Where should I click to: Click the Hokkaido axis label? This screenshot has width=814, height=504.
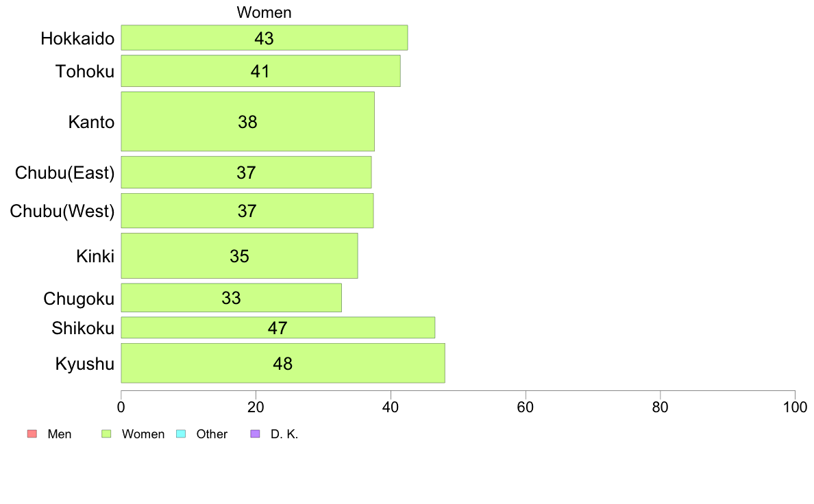pyautogui.click(x=77, y=38)
